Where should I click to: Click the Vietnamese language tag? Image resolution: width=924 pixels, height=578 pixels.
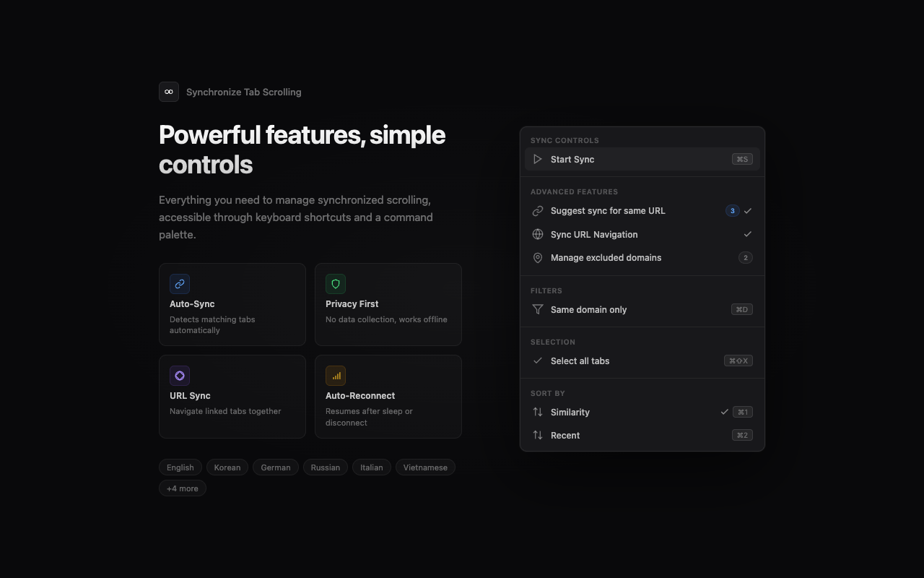425,467
